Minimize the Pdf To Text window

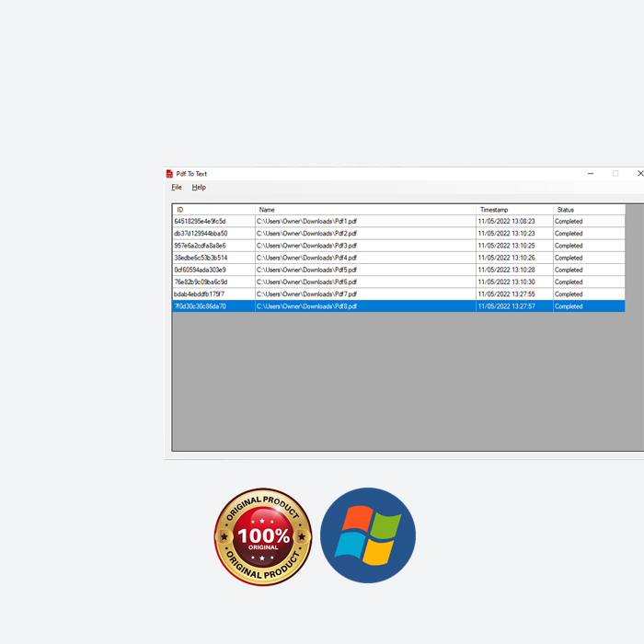pos(591,174)
